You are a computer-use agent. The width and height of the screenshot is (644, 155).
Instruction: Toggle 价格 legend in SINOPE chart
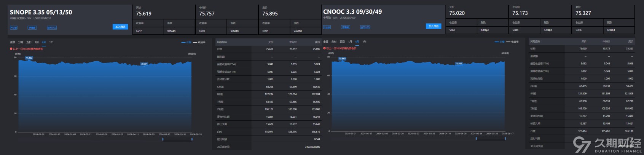[x=187, y=42]
